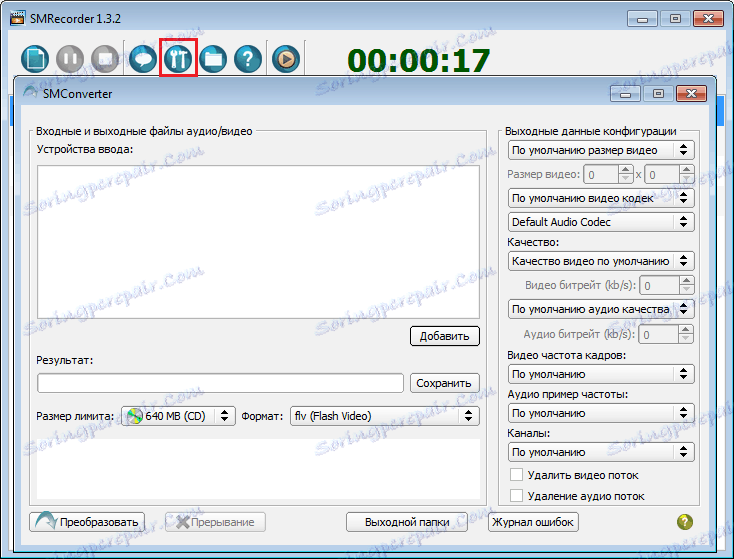The width and height of the screenshot is (734, 559).
Task: Minimize the SMConverter window
Action: [x=625, y=94]
